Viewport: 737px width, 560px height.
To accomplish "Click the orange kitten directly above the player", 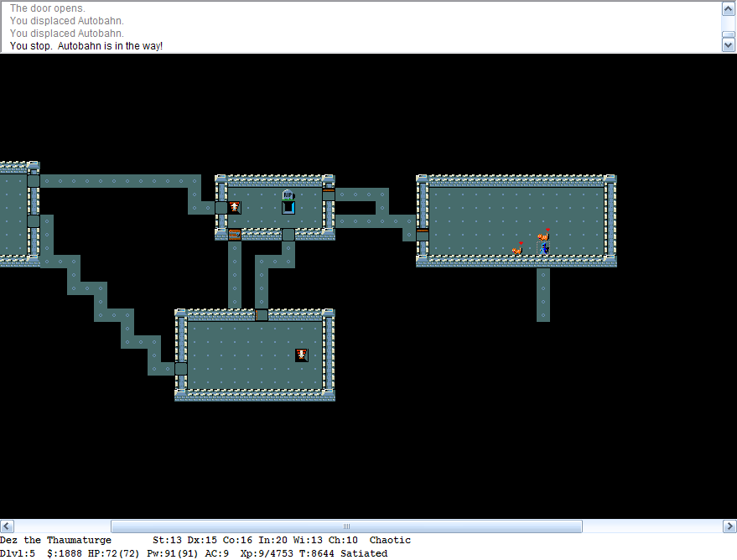I will coord(544,235).
